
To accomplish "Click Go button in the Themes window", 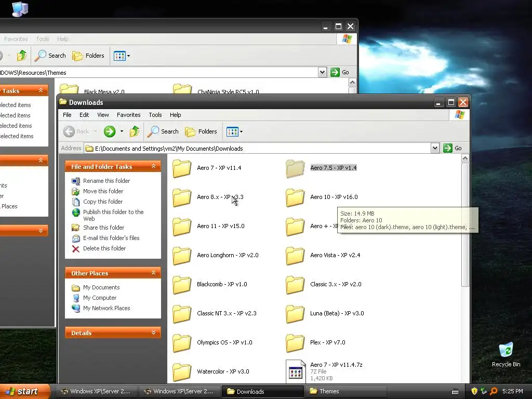I will pos(340,72).
